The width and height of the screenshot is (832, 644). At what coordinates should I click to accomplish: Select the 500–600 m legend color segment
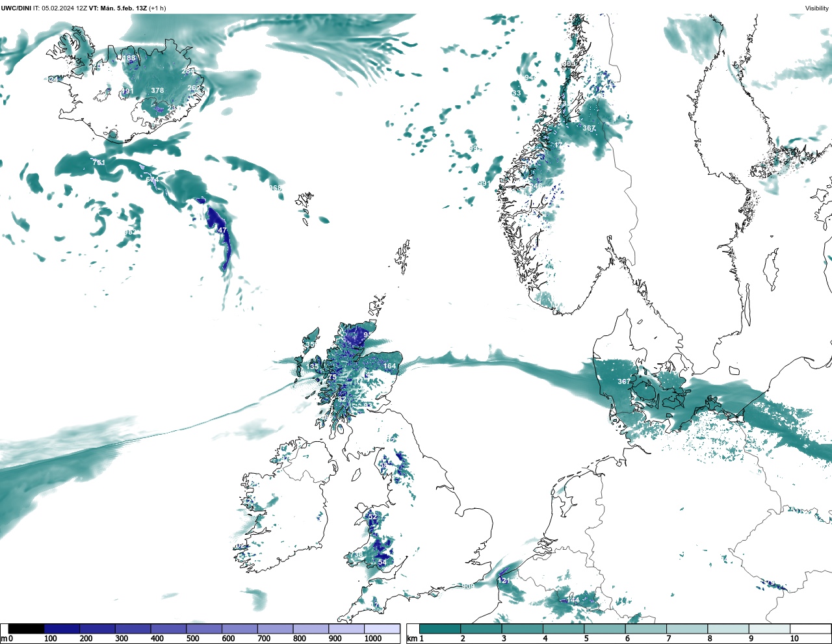click(x=204, y=629)
